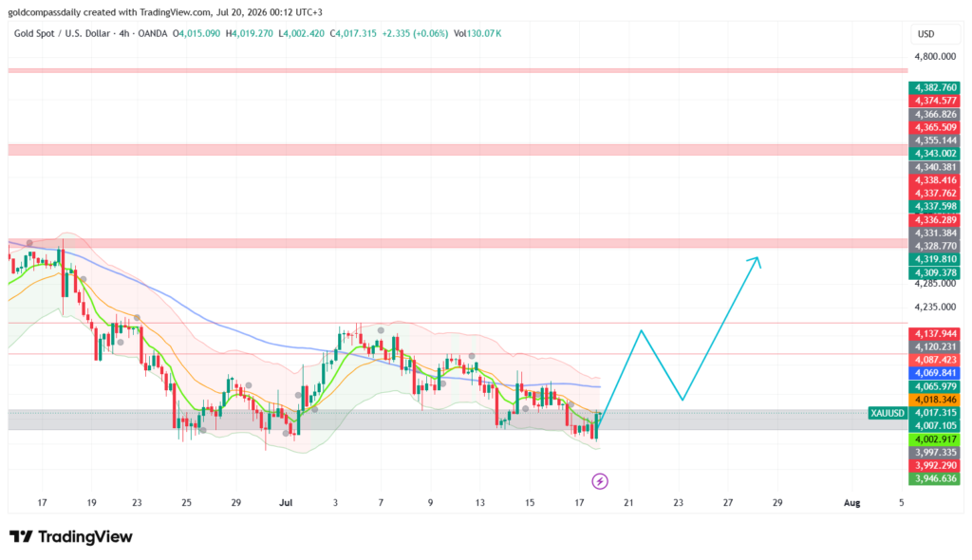Image resolution: width=972 pixels, height=560 pixels.
Task: Click the red 4,338.416 price label
Action: [x=935, y=179]
